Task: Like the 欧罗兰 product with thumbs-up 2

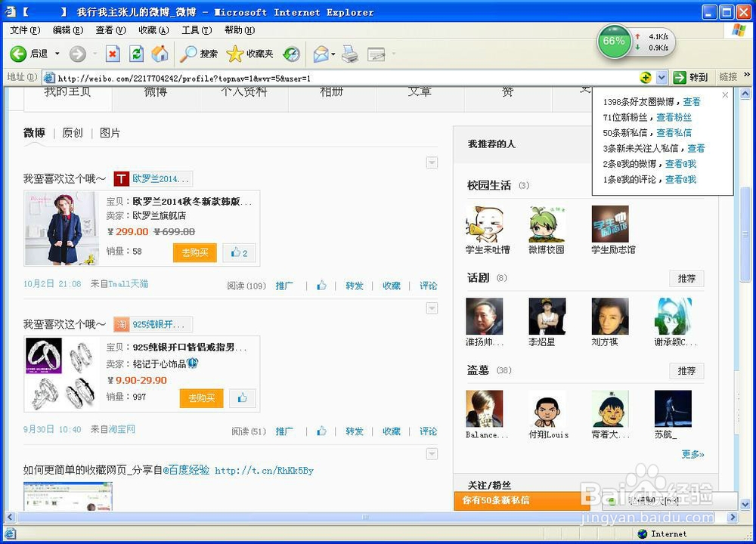Action: pyautogui.click(x=239, y=252)
